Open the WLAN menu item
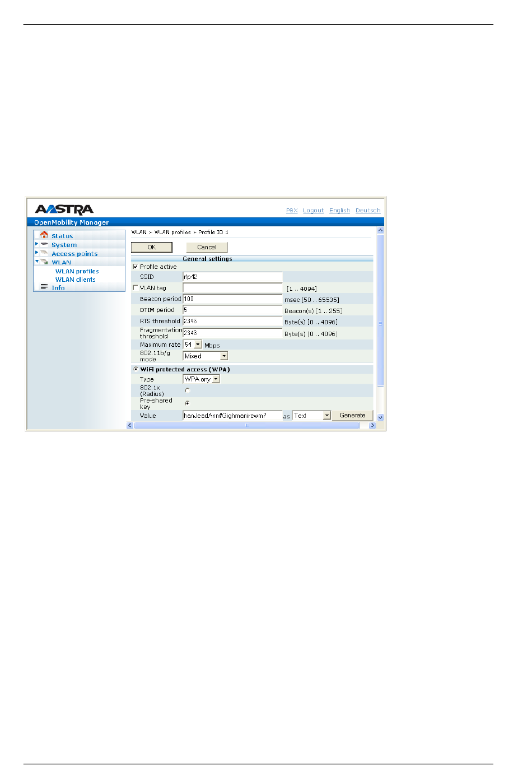532x777 pixels. 62,262
